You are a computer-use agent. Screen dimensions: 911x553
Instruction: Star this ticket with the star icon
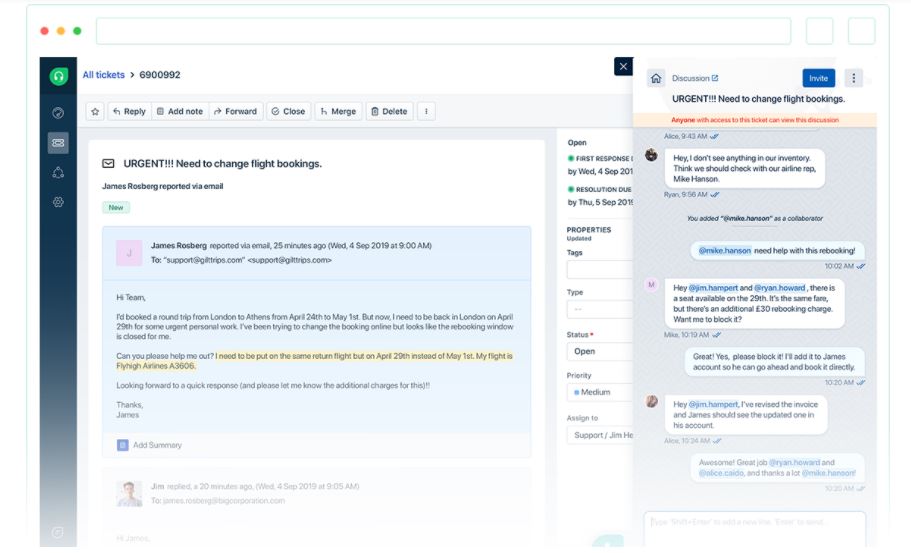point(95,112)
